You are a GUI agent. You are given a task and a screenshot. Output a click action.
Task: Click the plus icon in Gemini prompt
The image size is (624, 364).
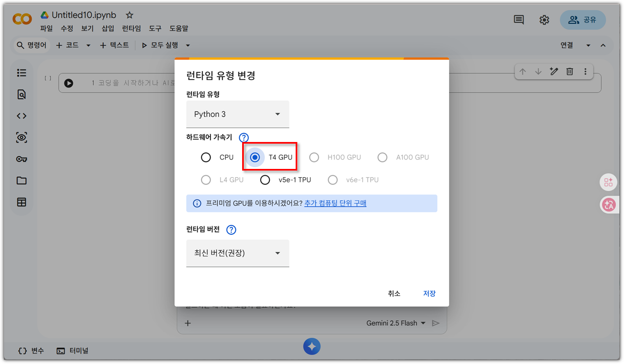(x=188, y=323)
